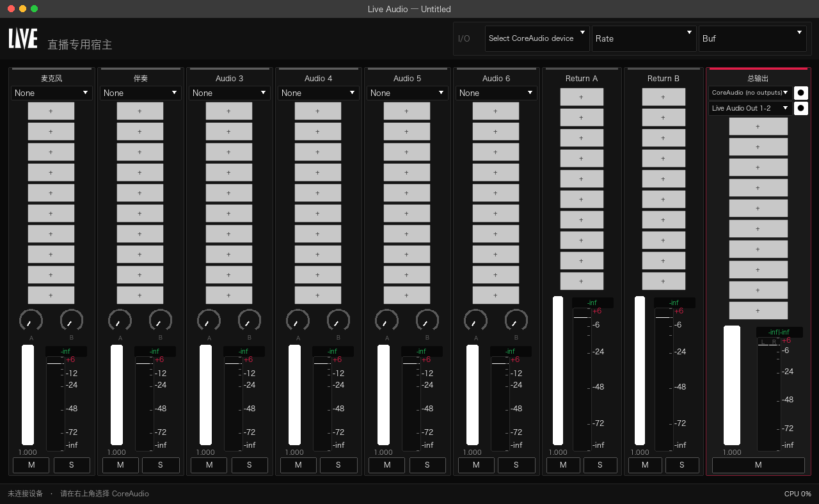819x504 pixels.
Task: Click send A knob on Audio 4
Action: (x=298, y=320)
